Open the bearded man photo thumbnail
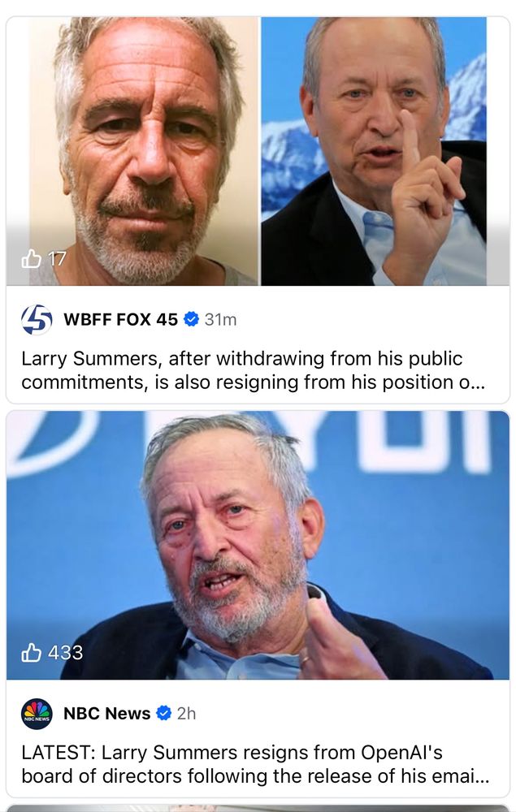The width and height of the screenshot is (516, 812). 132,151
